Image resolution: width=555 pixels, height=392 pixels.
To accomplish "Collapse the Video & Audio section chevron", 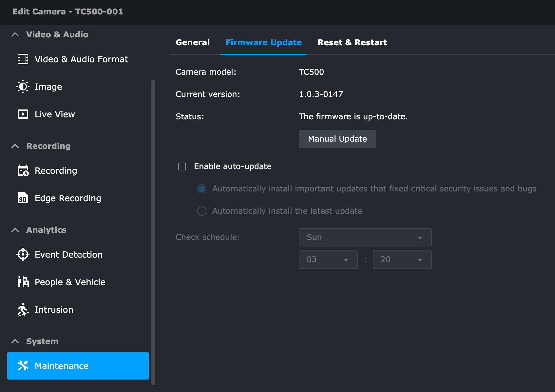I will [15, 34].
